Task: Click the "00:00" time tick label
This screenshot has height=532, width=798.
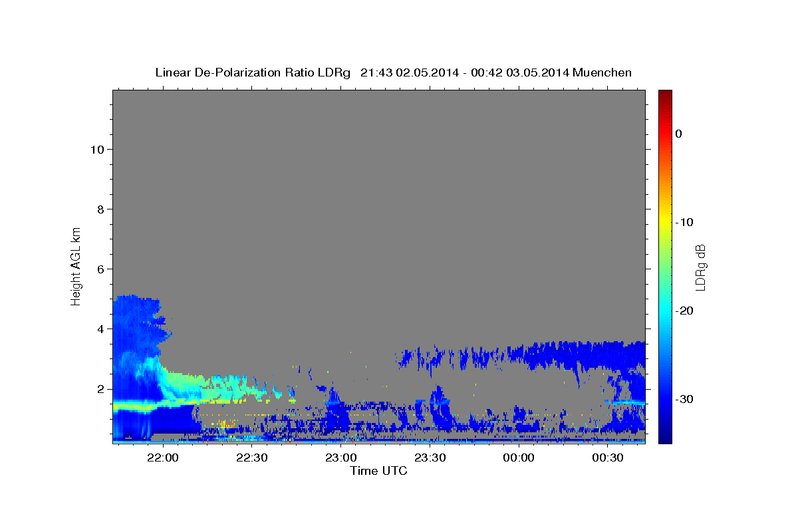Action: click(x=518, y=458)
